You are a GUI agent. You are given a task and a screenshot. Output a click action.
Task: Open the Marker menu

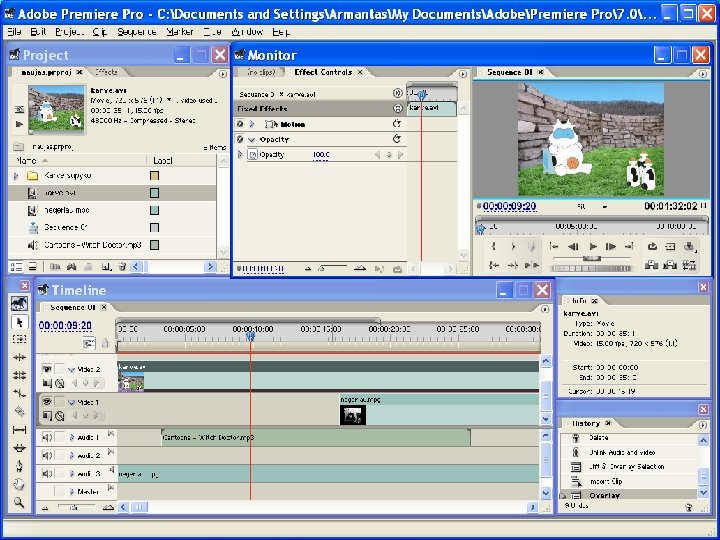coord(180,32)
